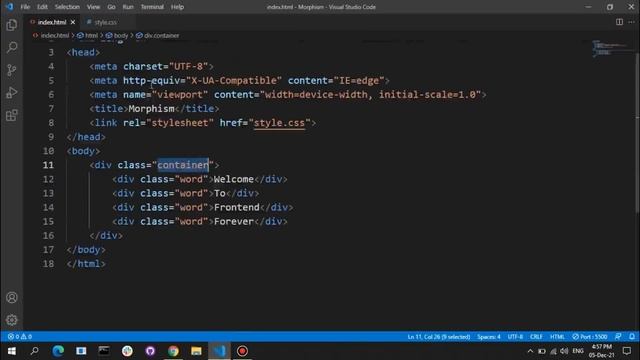Show hidden system tray icons
Screen dimensions: 640x360
530,351
